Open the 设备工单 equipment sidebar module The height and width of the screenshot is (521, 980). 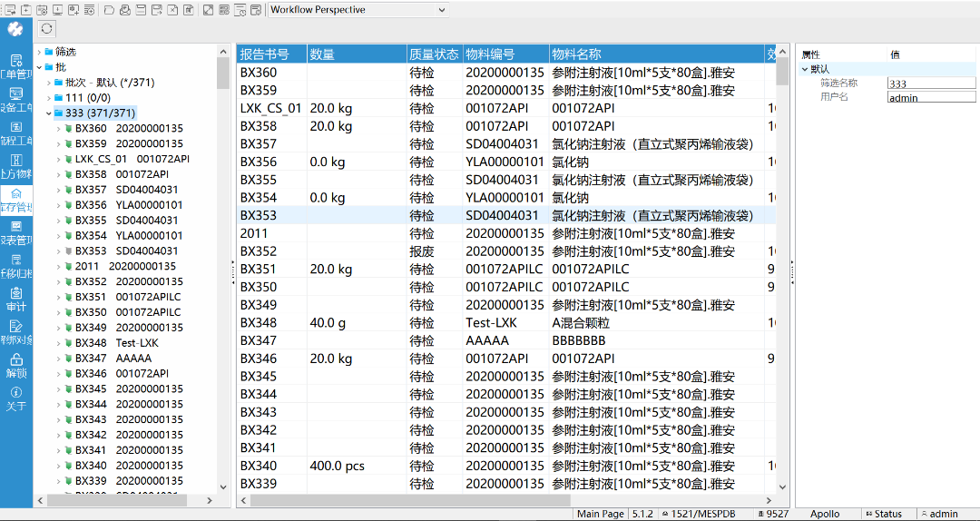[15, 100]
